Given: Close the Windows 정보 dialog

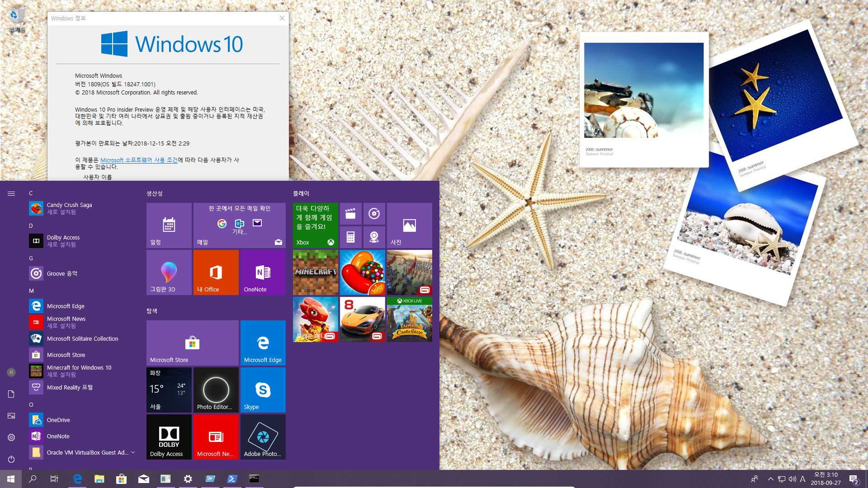Looking at the screenshot, I should 282,18.
